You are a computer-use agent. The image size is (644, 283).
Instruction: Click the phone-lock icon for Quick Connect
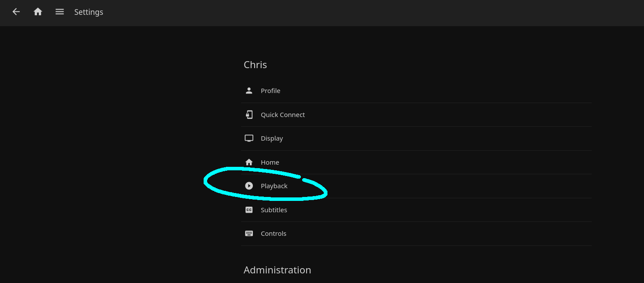pos(249,115)
